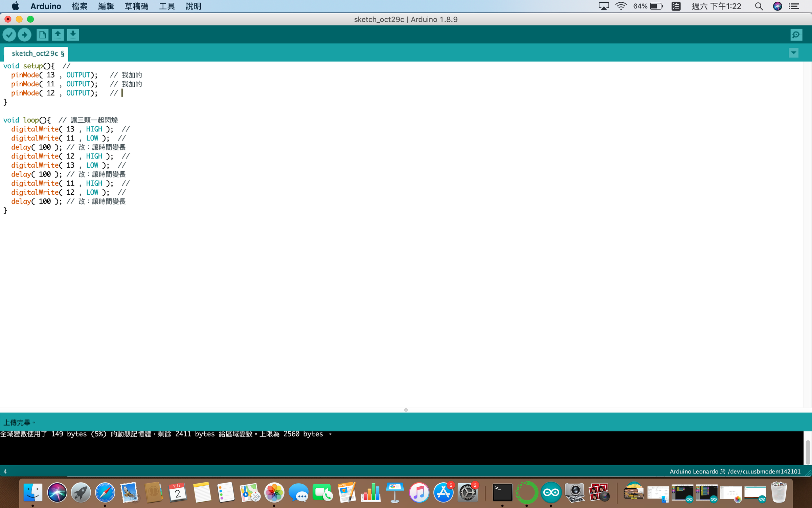Expand the tab options dropdown arrow
The width and height of the screenshot is (812, 508).
point(793,53)
